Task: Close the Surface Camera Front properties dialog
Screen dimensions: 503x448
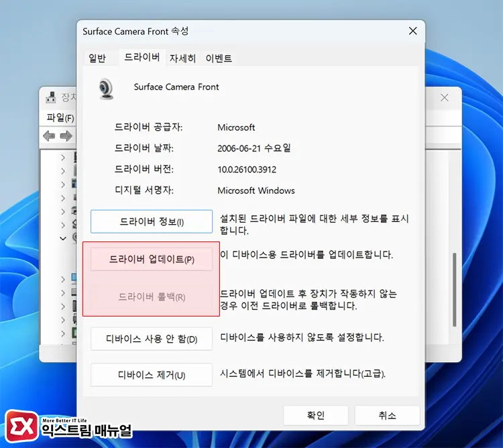Action: (413, 31)
